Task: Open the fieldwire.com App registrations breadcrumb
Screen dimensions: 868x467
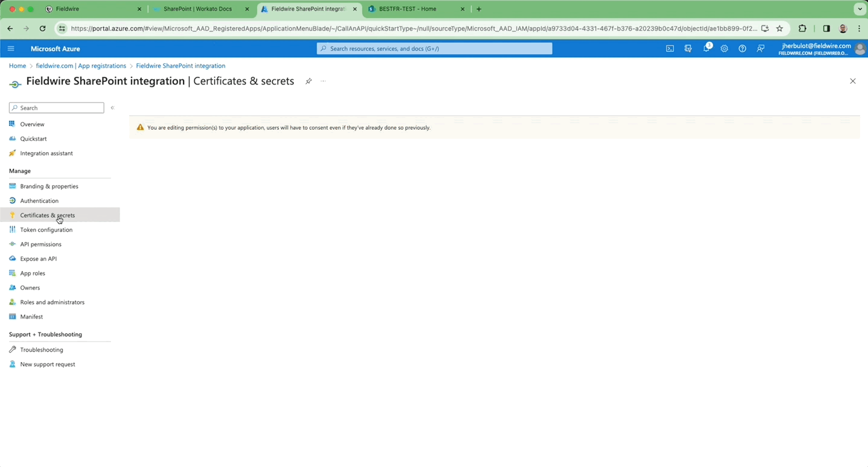Action: point(80,65)
